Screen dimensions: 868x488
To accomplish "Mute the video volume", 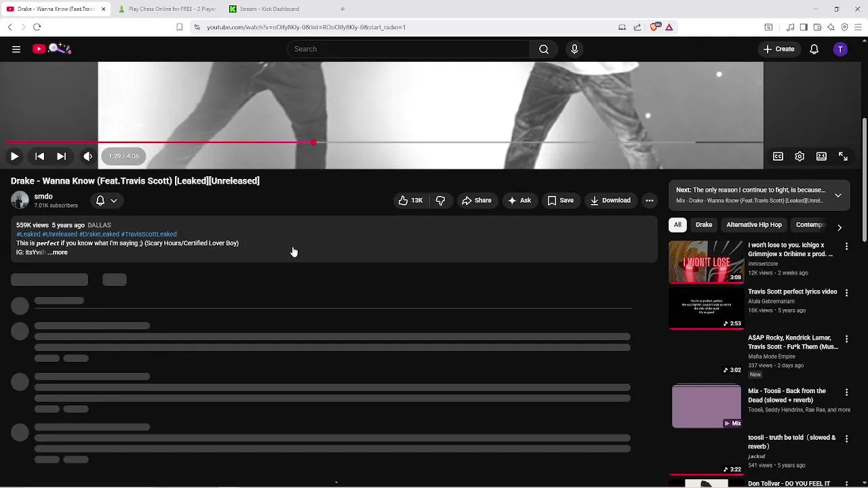I will pyautogui.click(x=88, y=157).
